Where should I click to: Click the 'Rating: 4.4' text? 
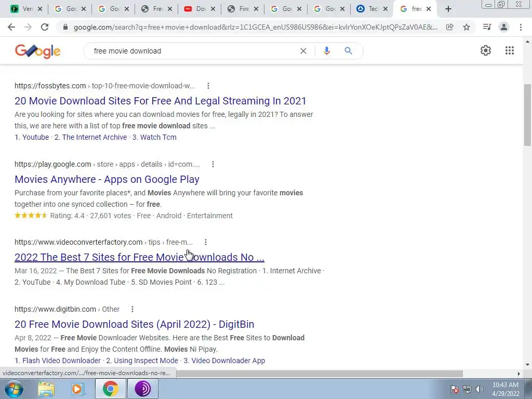coord(67,216)
